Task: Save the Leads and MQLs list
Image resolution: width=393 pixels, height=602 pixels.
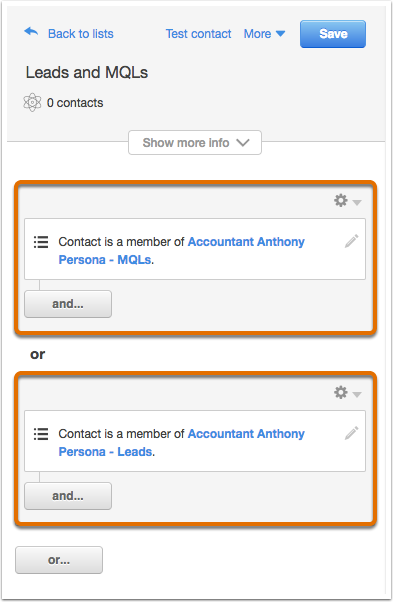Action: tap(333, 34)
